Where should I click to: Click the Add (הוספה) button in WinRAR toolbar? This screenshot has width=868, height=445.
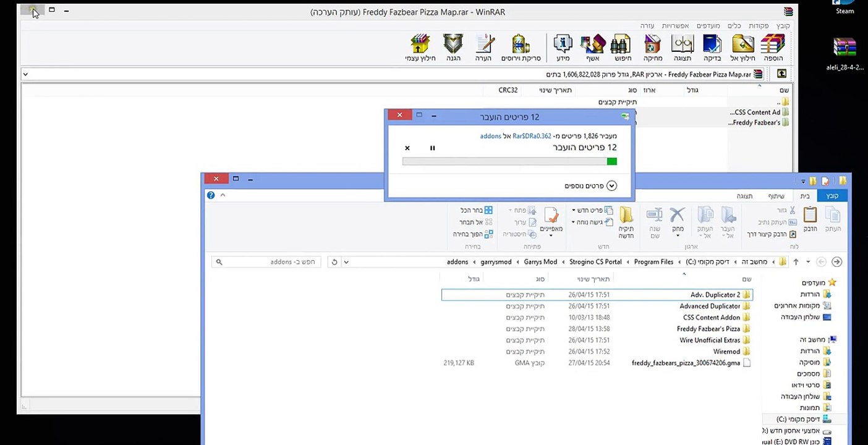click(773, 48)
